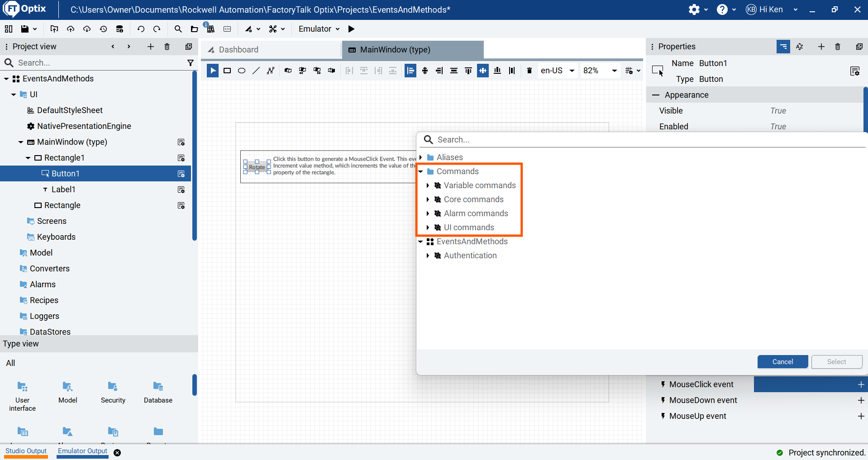Click the redo arrow in the main toolbar
Screen dimensions: 868x460
(x=157, y=29)
